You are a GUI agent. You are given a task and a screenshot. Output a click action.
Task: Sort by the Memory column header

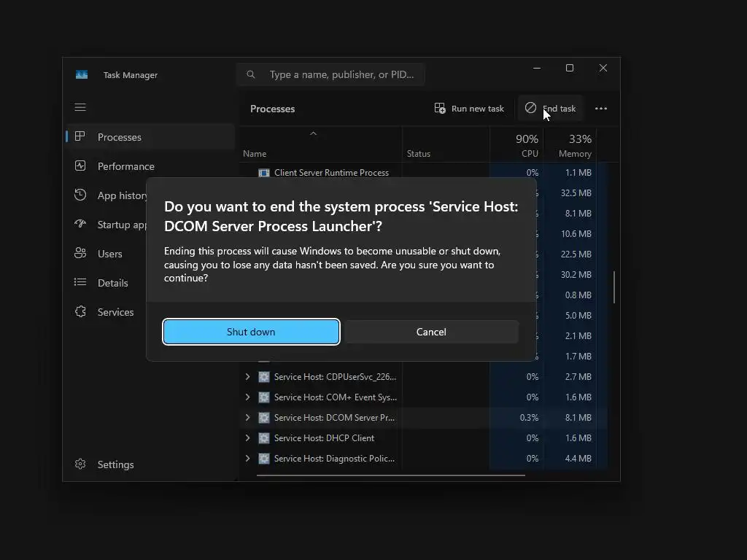pyautogui.click(x=570, y=145)
